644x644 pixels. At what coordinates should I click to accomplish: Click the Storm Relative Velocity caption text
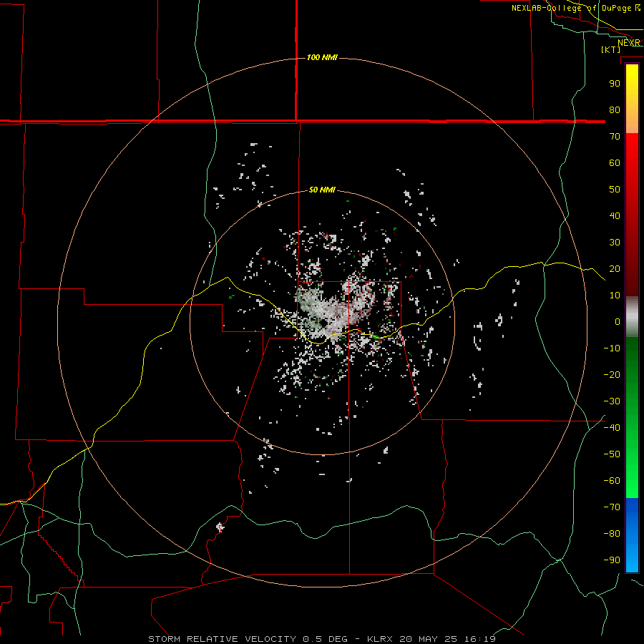coord(222,639)
